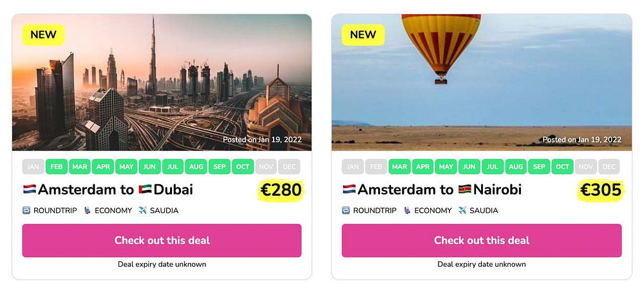Click the UAE flag next to Dubai
Image resolution: width=644 pixels, height=295 pixels.
click(145, 189)
